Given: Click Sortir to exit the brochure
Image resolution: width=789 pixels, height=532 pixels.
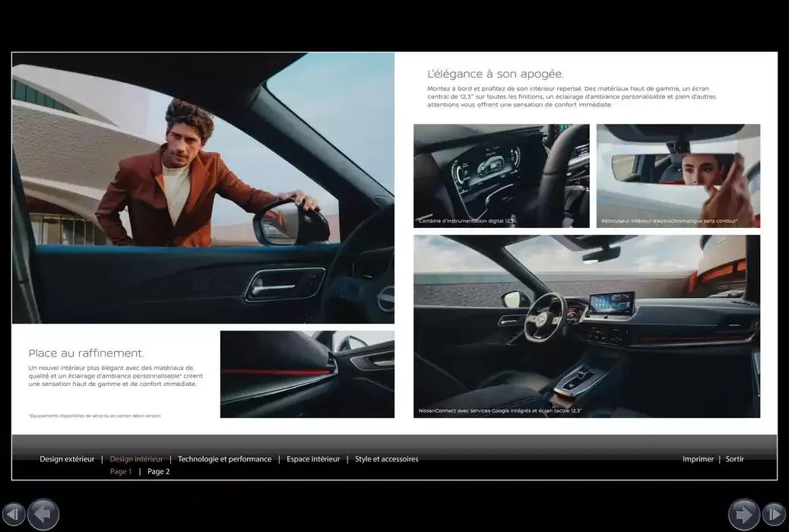Looking at the screenshot, I should pyautogui.click(x=734, y=458).
